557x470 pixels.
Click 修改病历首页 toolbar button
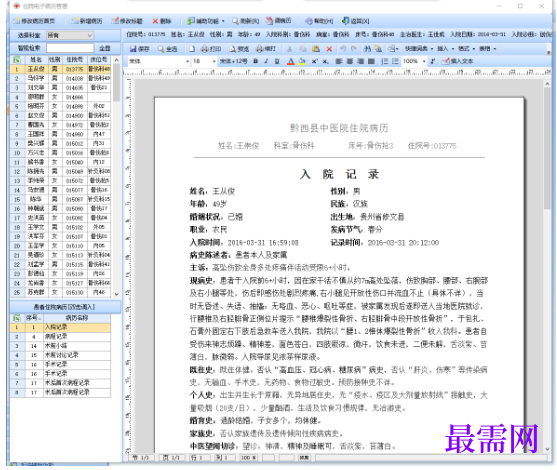coord(34,21)
